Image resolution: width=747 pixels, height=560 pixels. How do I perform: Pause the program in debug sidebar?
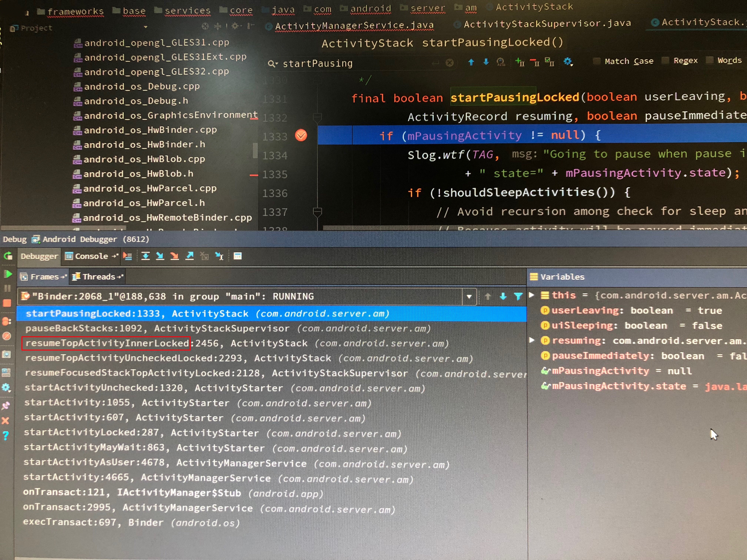(x=7, y=288)
